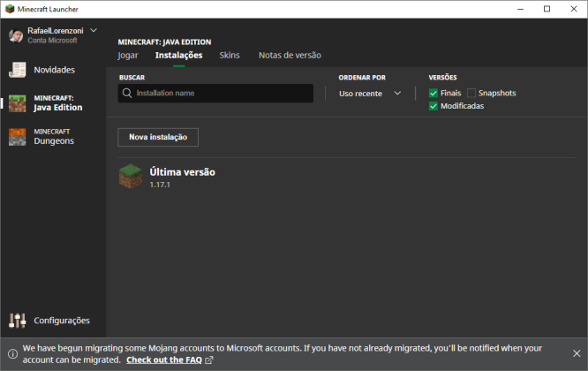Dismiss the migration notification banner
Viewport: 588px width, 371px height.
pyautogui.click(x=577, y=353)
